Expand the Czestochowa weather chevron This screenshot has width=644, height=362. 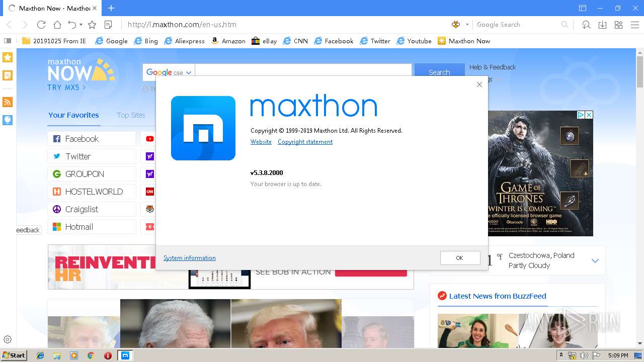point(595,260)
